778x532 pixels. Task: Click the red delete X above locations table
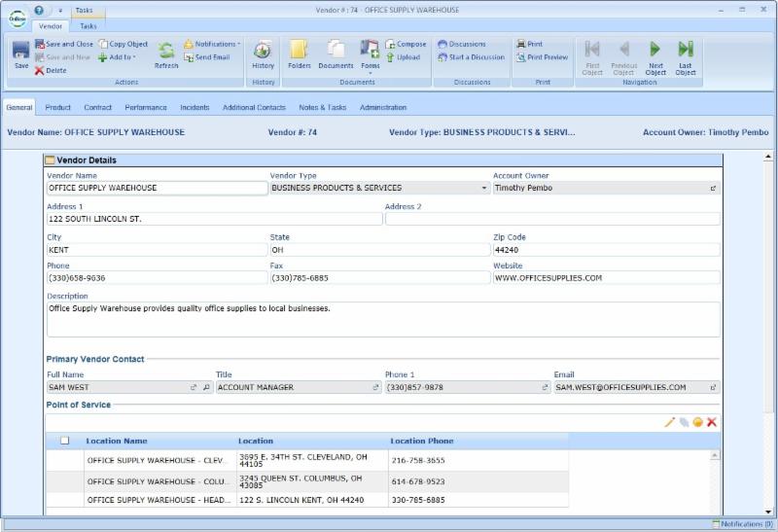(712, 422)
